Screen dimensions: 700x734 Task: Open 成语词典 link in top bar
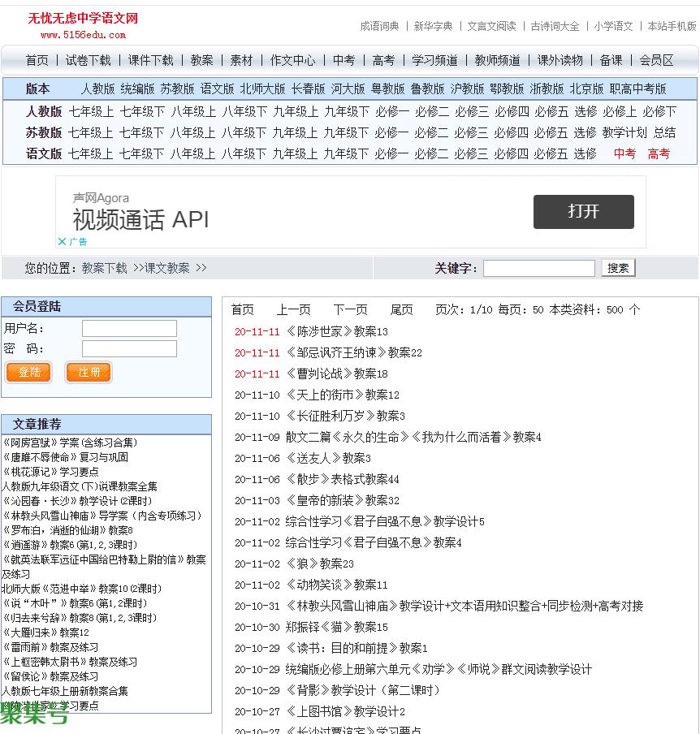(x=379, y=26)
